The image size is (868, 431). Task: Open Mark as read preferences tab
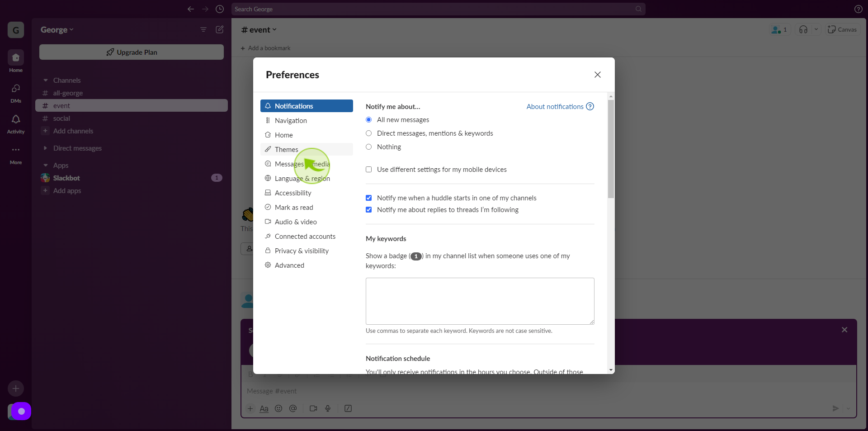point(307,207)
